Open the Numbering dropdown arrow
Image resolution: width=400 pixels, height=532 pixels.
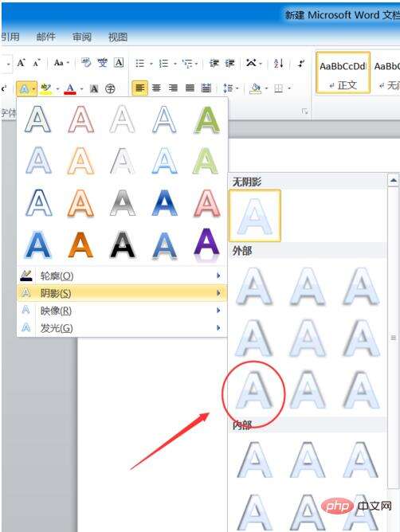click(175, 64)
